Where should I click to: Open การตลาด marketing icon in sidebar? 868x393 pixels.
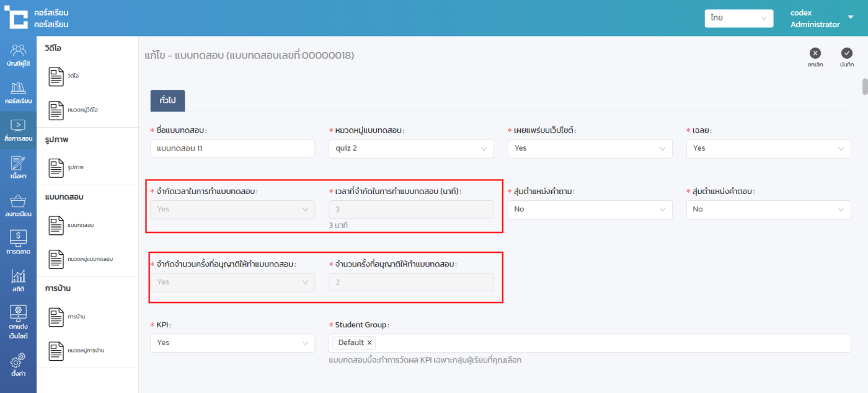[x=18, y=243]
